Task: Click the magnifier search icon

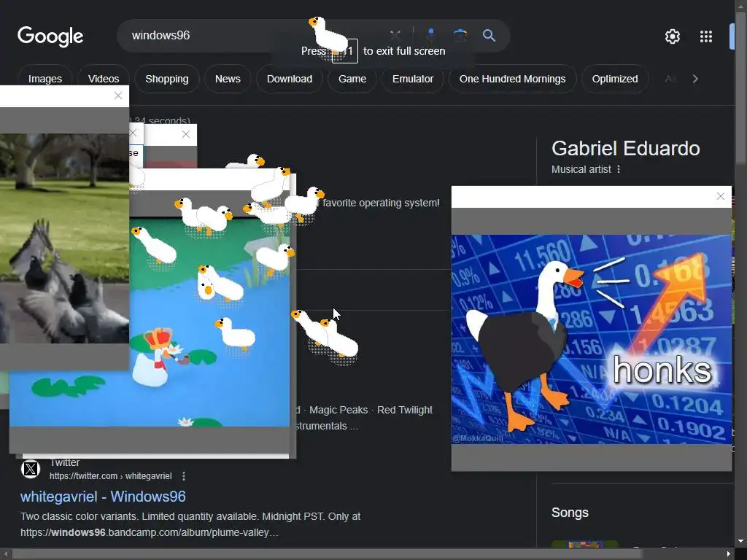Action: [x=489, y=35]
